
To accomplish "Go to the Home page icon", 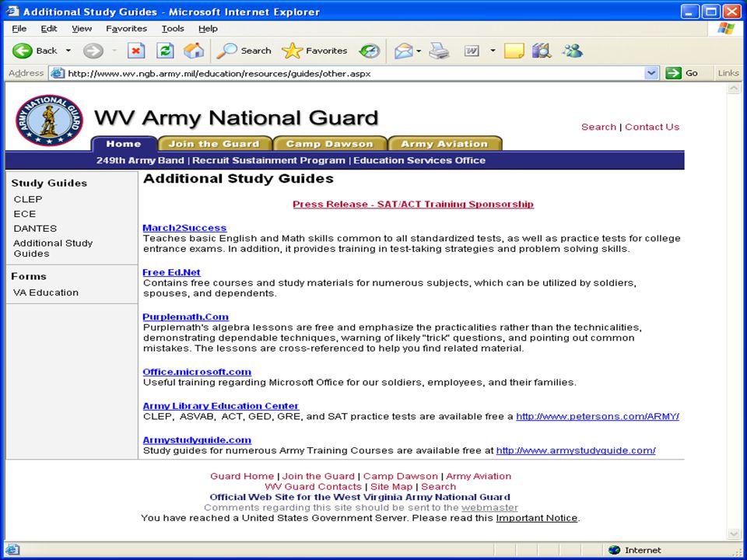I will pos(194,50).
